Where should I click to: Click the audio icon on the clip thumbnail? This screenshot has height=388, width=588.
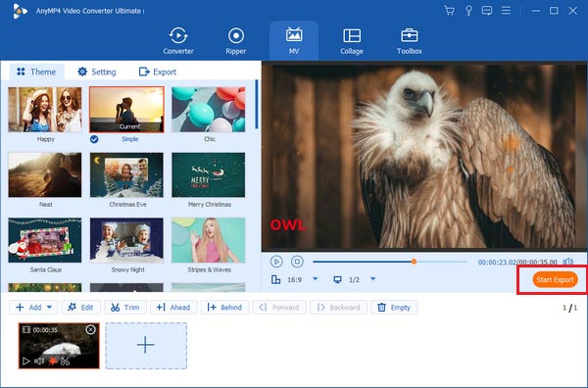point(39,361)
